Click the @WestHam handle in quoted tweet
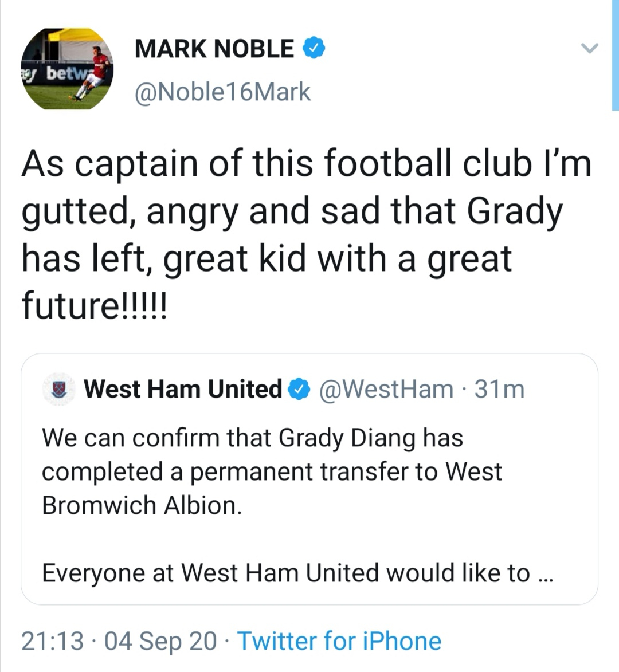619x672 pixels. point(385,390)
